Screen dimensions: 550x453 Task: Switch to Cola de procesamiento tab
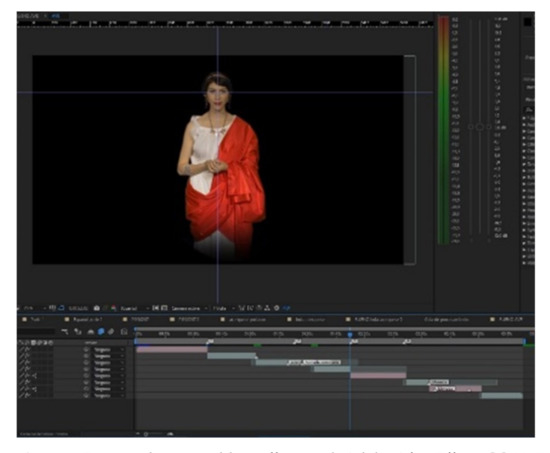point(446,319)
